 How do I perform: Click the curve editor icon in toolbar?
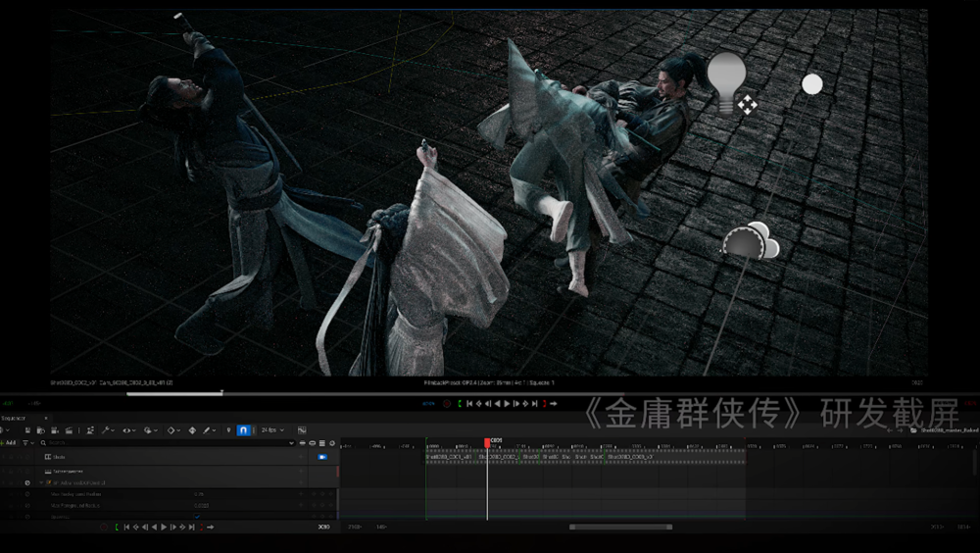tap(302, 429)
